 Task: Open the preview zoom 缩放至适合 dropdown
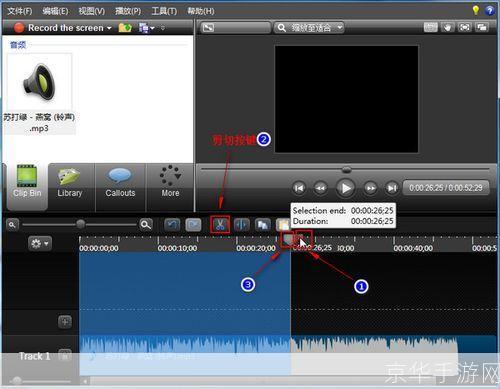[309, 28]
